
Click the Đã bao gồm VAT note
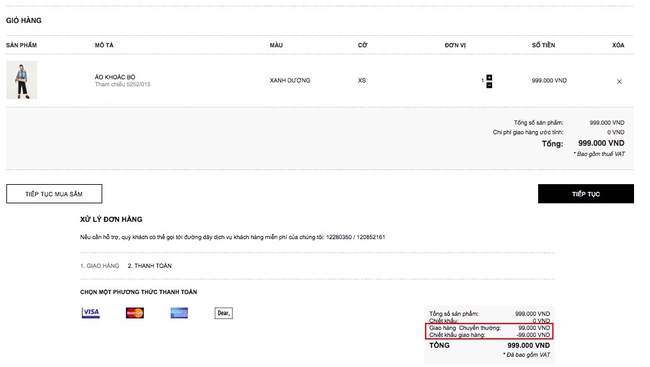[526, 355]
